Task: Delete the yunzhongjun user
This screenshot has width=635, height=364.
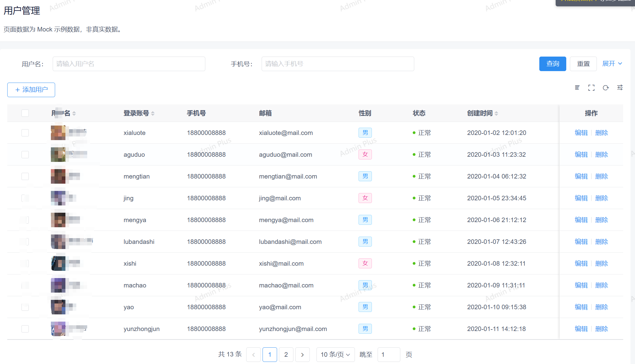Action: pos(602,329)
